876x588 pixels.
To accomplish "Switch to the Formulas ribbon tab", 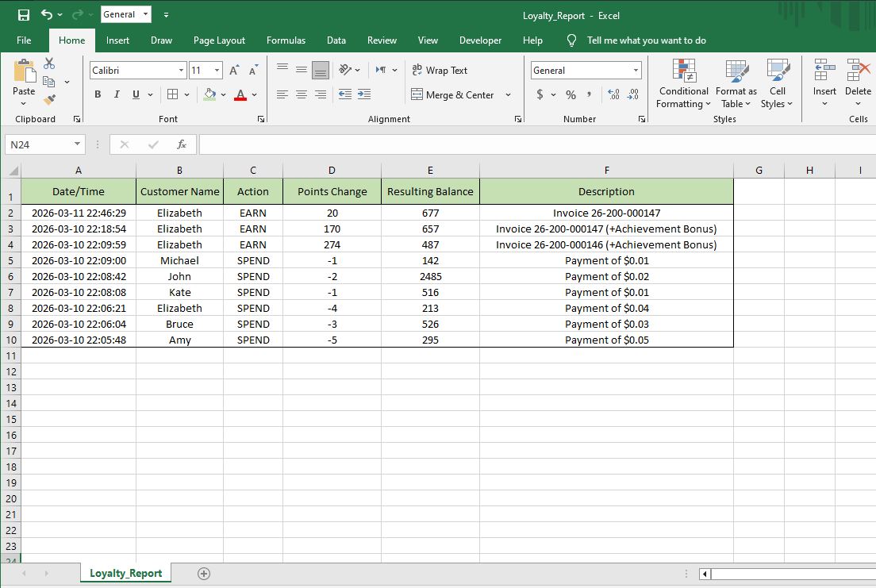I will pyautogui.click(x=286, y=40).
